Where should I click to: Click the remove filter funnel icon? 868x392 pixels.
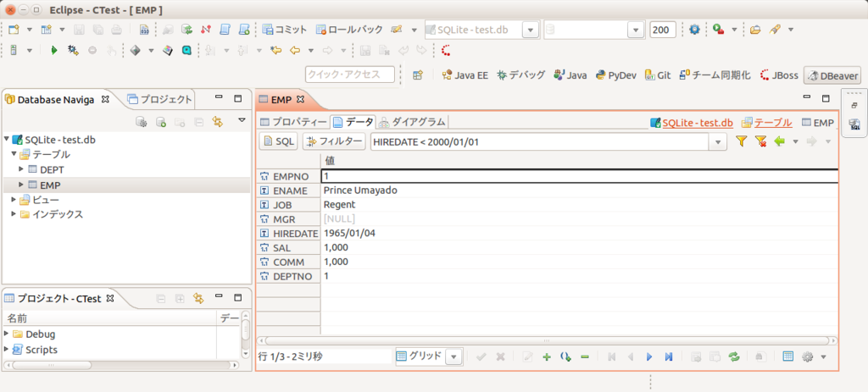click(760, 142)
